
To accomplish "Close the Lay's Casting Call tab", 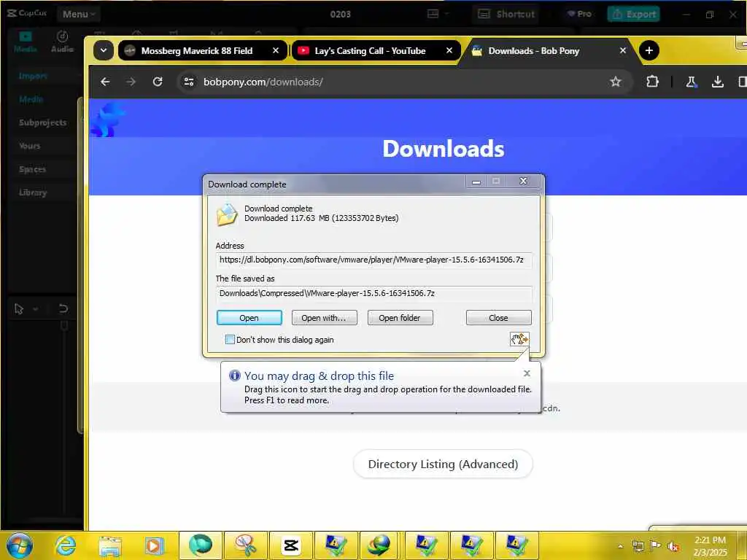I will [x=449, y=50].
